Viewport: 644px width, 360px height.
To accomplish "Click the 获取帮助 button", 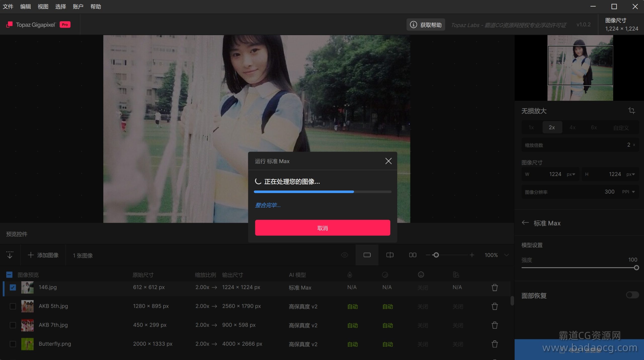I will [x=426, y=25].
